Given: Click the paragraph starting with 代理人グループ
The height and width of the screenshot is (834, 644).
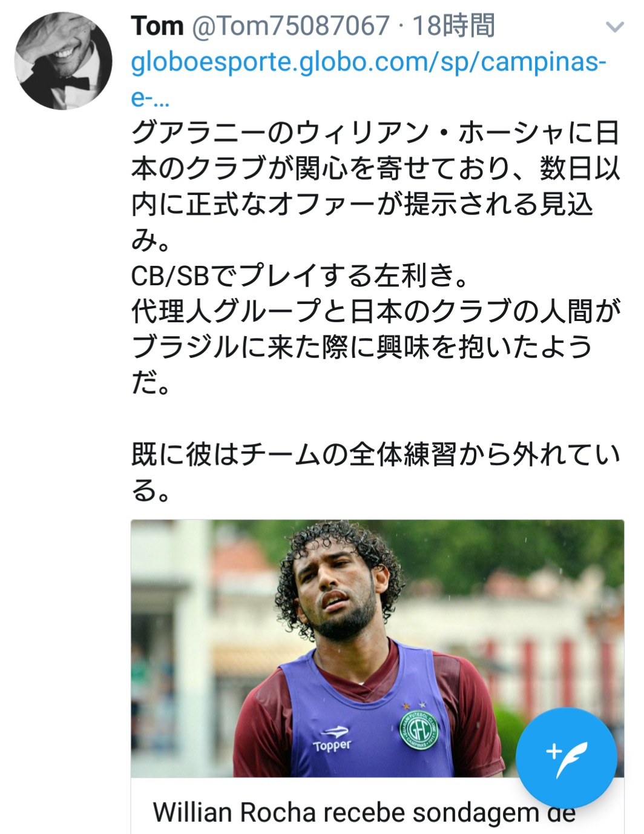Looking at the screenshot, I should (x=375, y=311).
